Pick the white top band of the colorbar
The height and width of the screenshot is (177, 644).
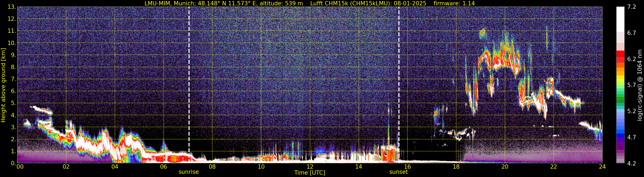(x=620, y=19)
